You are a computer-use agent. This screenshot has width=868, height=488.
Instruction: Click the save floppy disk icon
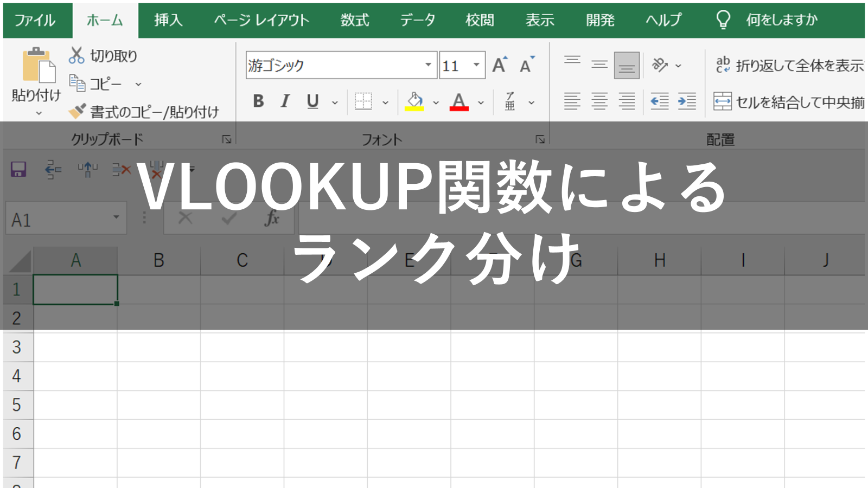point(18,169)
